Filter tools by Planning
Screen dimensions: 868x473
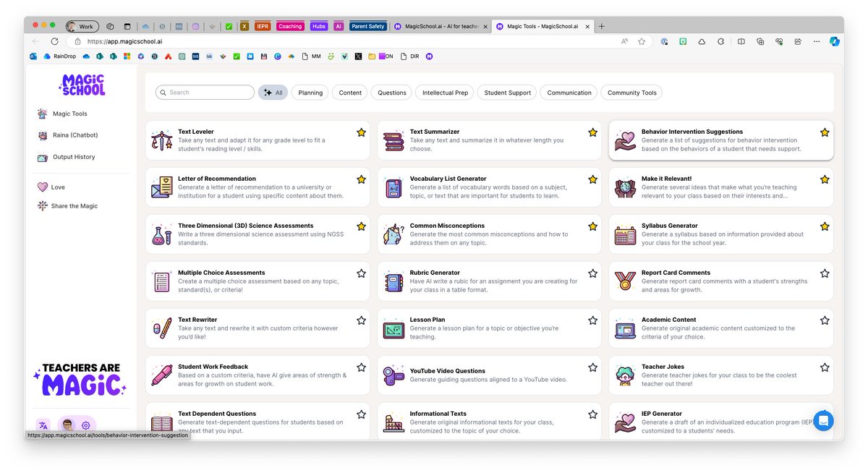[x=310, y=93]
